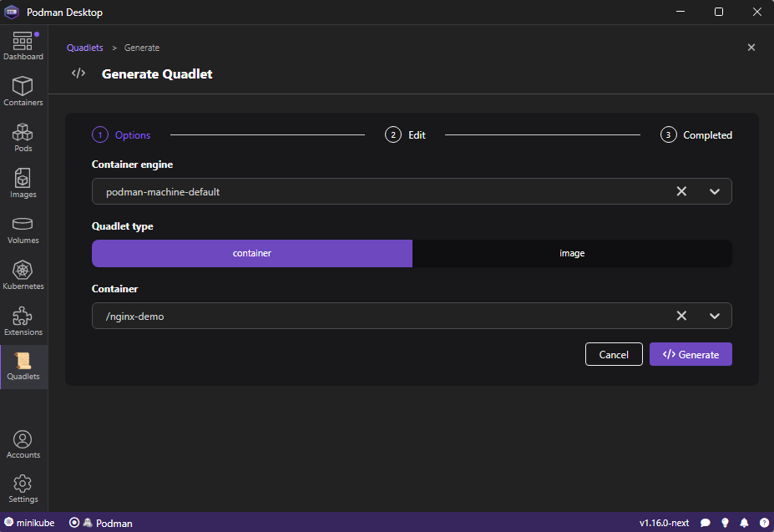This screenshot has height=532, width=774.
Task: Open the Volumes section
Action: coord(23,229)
